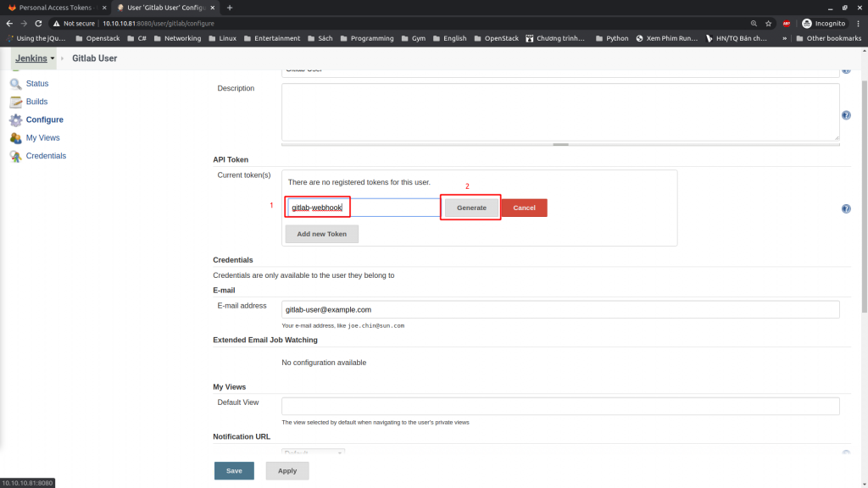This screenshot has width=868, height=488.
Task: Open the Openstack bookmarks folder
Action: pos(97,38)
